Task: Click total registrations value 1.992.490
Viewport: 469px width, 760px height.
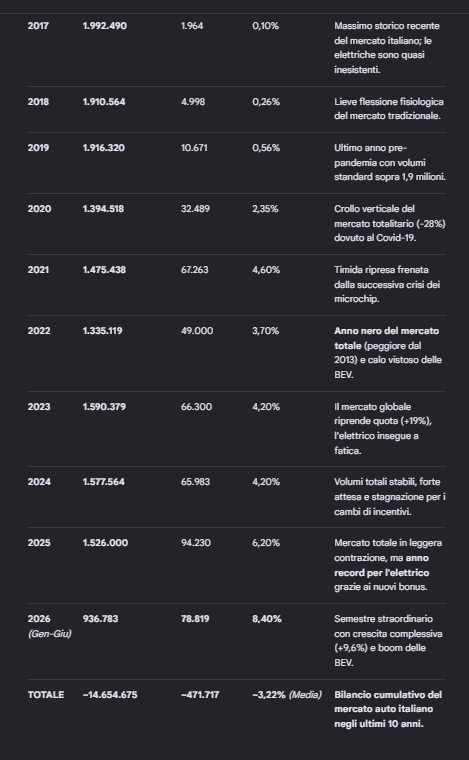Action: tap(105, 26)
